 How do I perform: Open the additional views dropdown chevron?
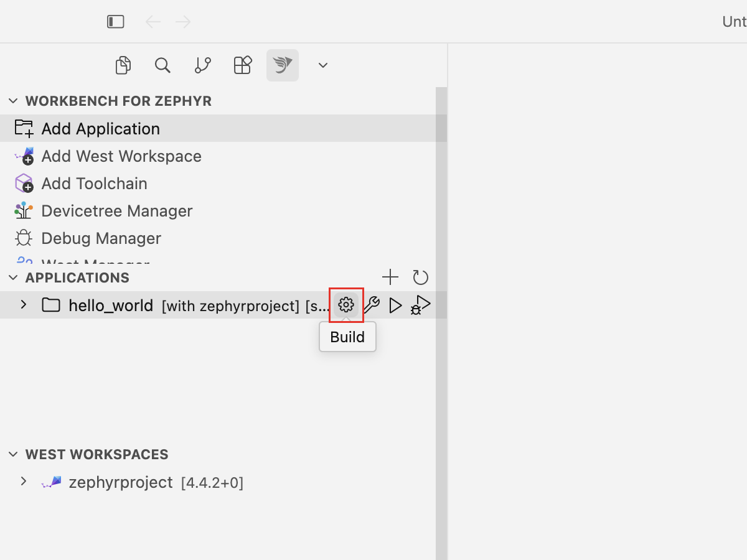pos(322,65)
